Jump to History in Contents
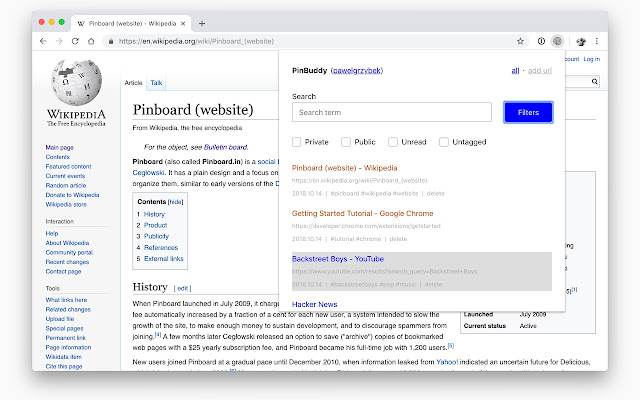The width and height of the screenshot is (640, 400). pos(154,214)
